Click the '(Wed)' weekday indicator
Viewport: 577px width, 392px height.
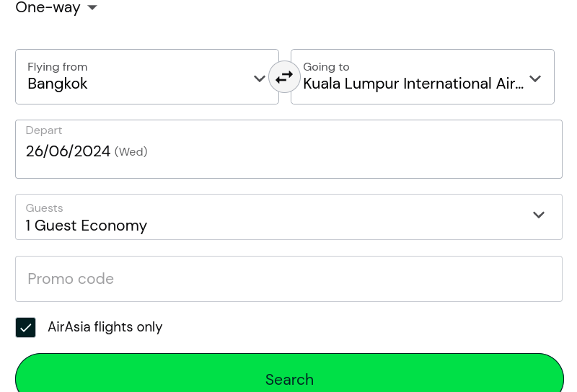(x=131, y=151)
